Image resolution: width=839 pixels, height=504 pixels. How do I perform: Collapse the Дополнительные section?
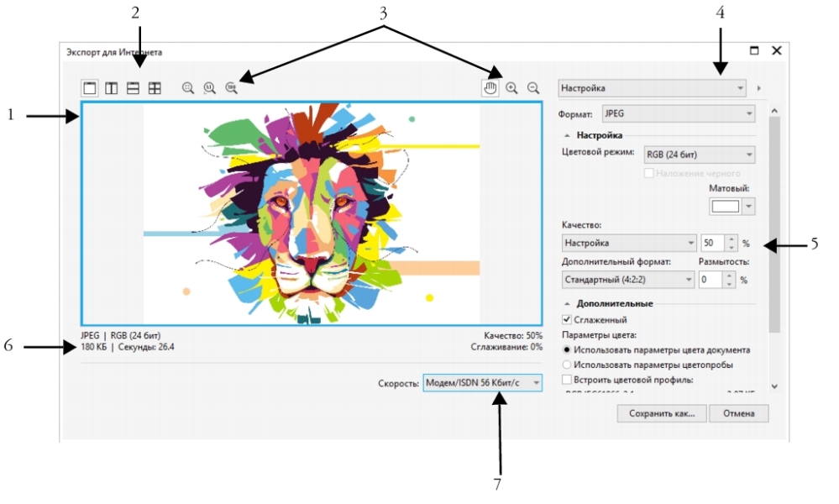pyautogui.click(x=567, y=303)
